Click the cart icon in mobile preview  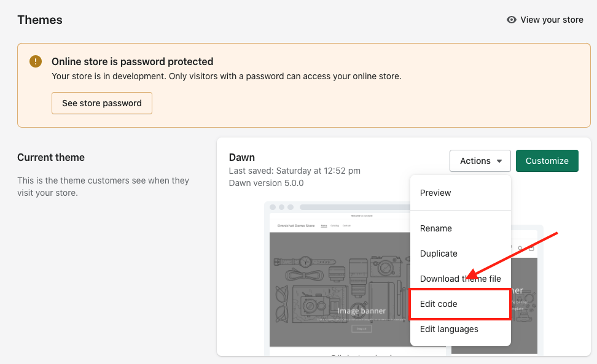[531, 249]
